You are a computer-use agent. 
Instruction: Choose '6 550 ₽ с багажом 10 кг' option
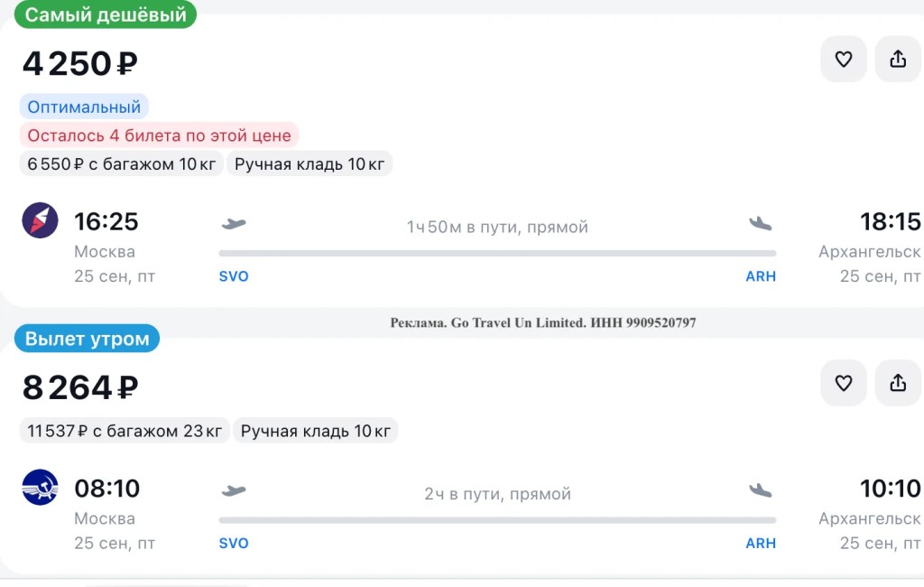point(122,164)
